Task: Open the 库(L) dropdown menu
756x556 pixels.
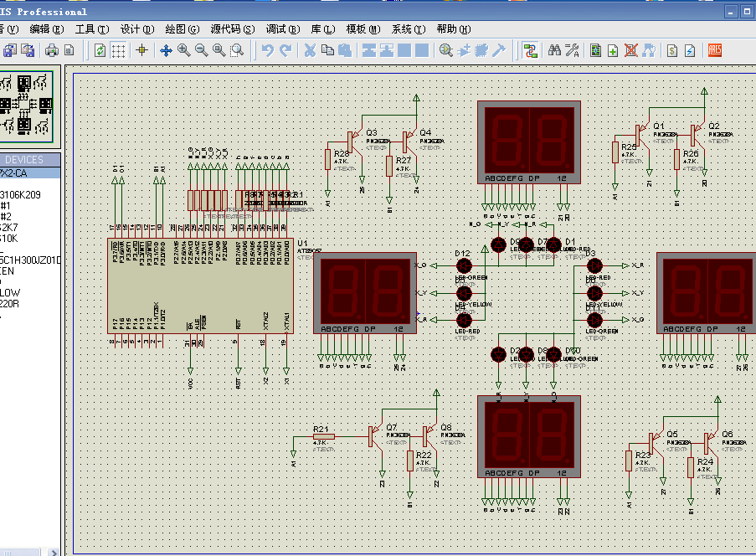Action: pos(322,28)
